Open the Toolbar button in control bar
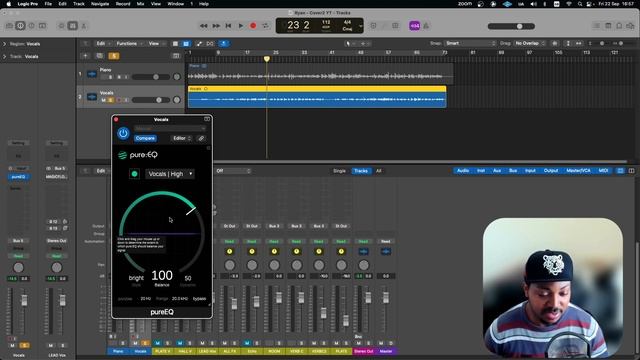This screenshot has height=360, width=640. click(42, 26)
